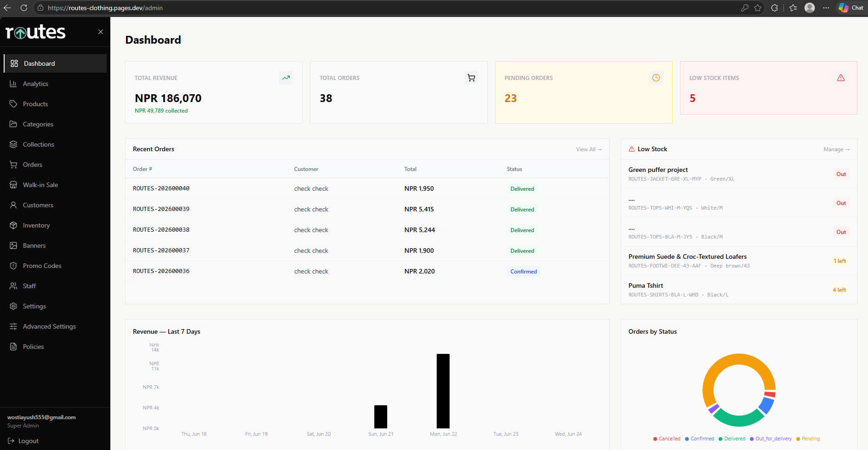Viewport: 868px width, 450px height.
Task: Click the Banners image icon
Action: tap(13, 245)
